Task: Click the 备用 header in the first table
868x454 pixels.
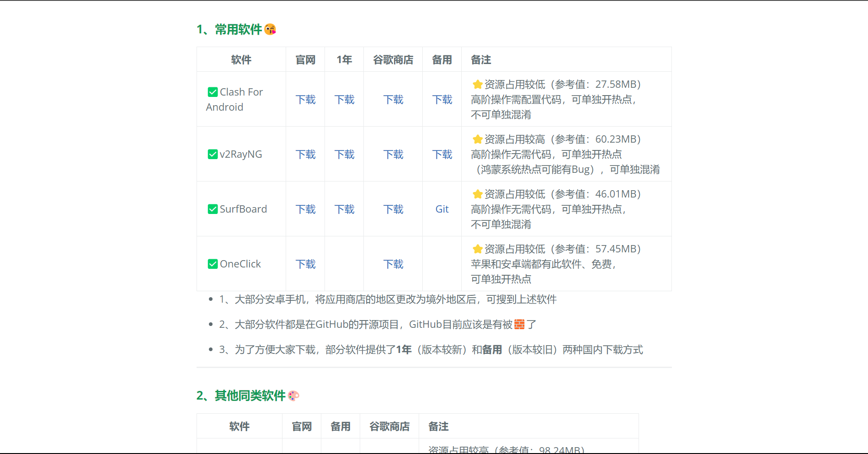Action: click(x=442, y=59)
